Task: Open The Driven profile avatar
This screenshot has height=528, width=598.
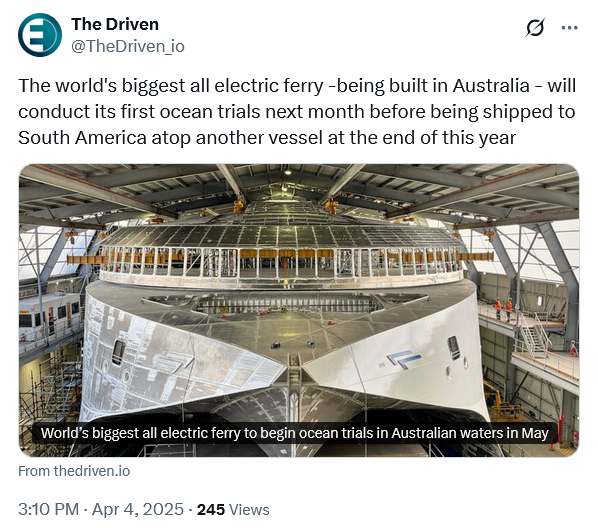Action: (40, 35)
